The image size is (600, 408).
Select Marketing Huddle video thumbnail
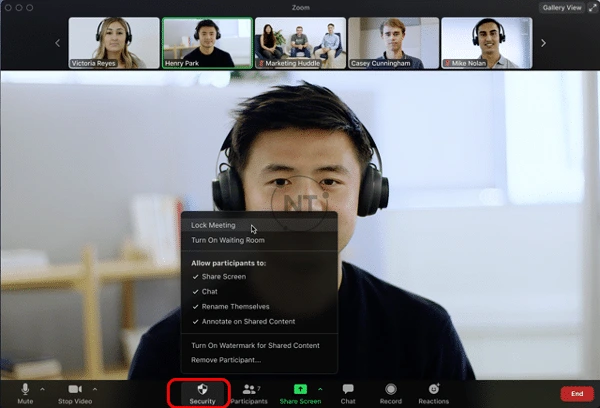click(x=300, y=43)
